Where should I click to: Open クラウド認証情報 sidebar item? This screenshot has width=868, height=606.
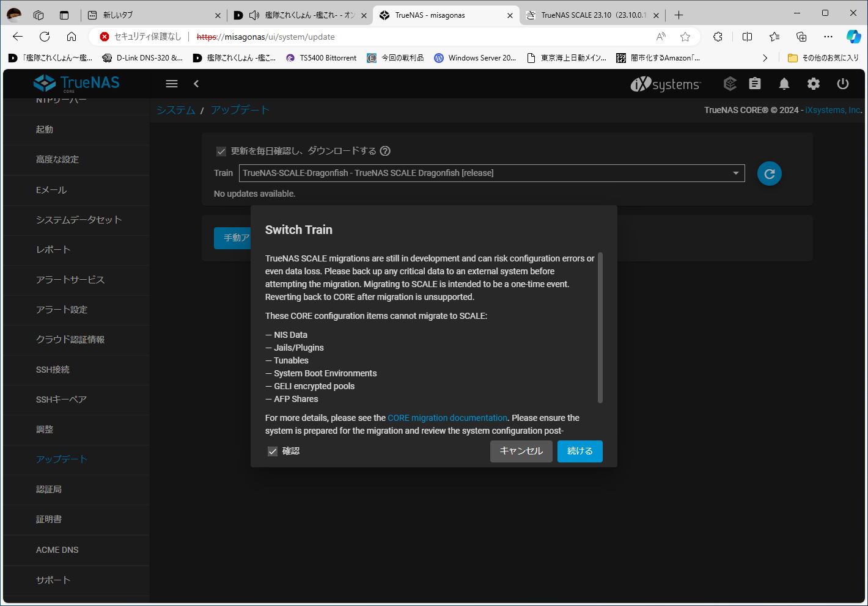tap(76, 340)
